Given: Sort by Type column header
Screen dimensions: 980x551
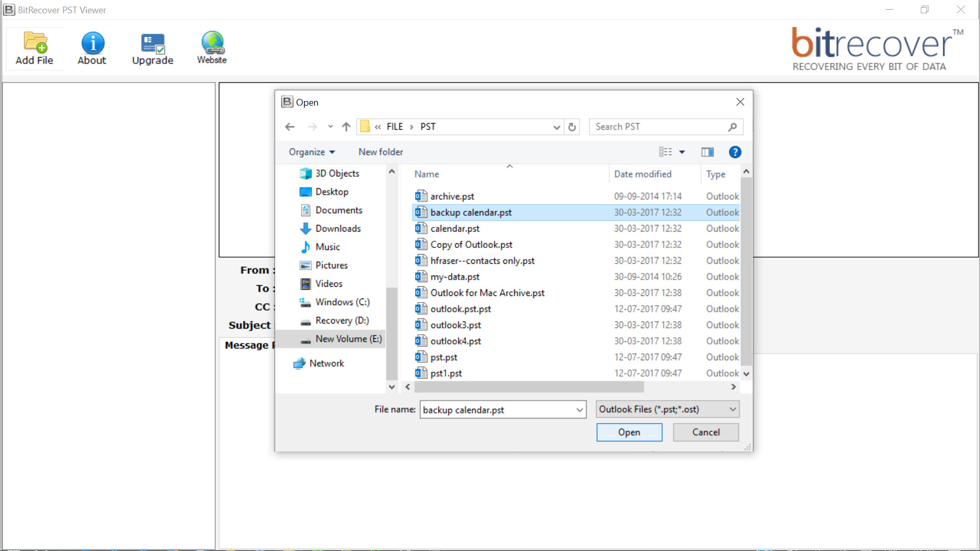Looking at the screenshot, I should click(716, 174).
